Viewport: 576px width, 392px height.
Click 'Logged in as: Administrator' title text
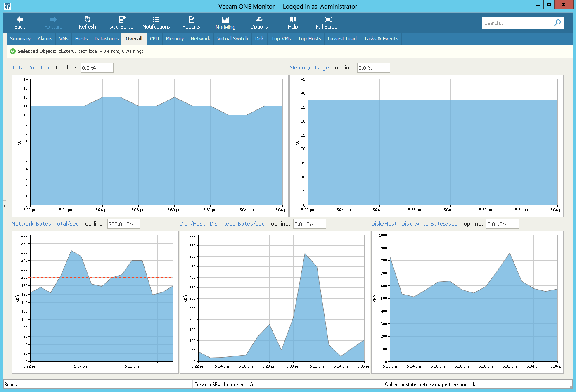click(x=320, y=7)
